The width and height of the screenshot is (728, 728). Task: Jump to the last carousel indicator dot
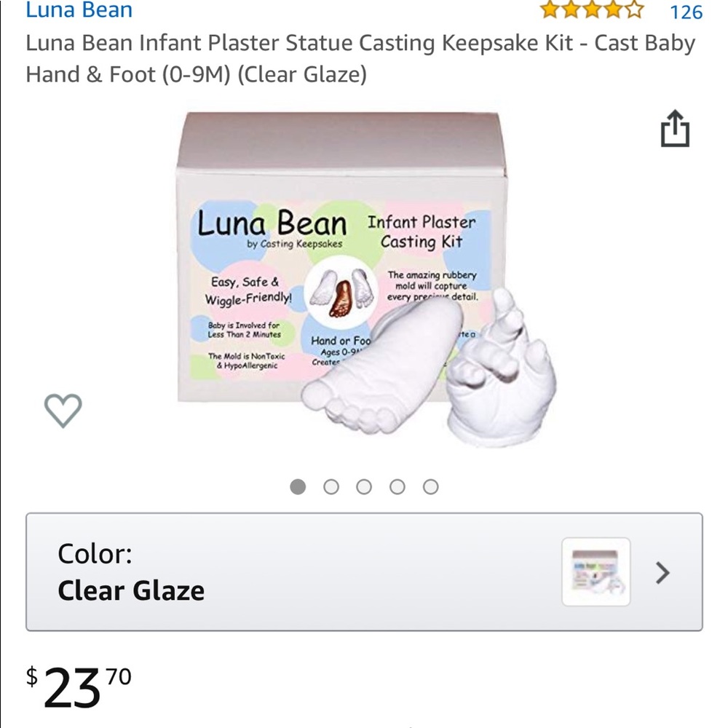tap(432, 486)
